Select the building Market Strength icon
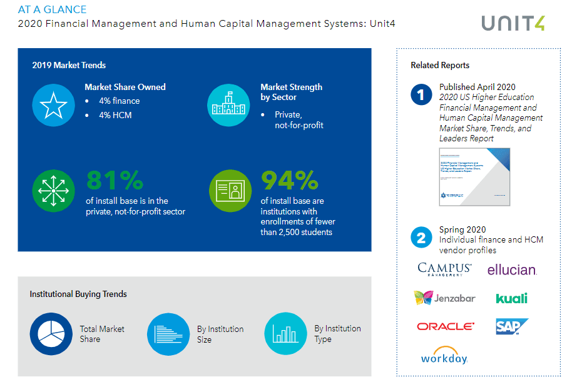The image size is (577, 392). 228,105
